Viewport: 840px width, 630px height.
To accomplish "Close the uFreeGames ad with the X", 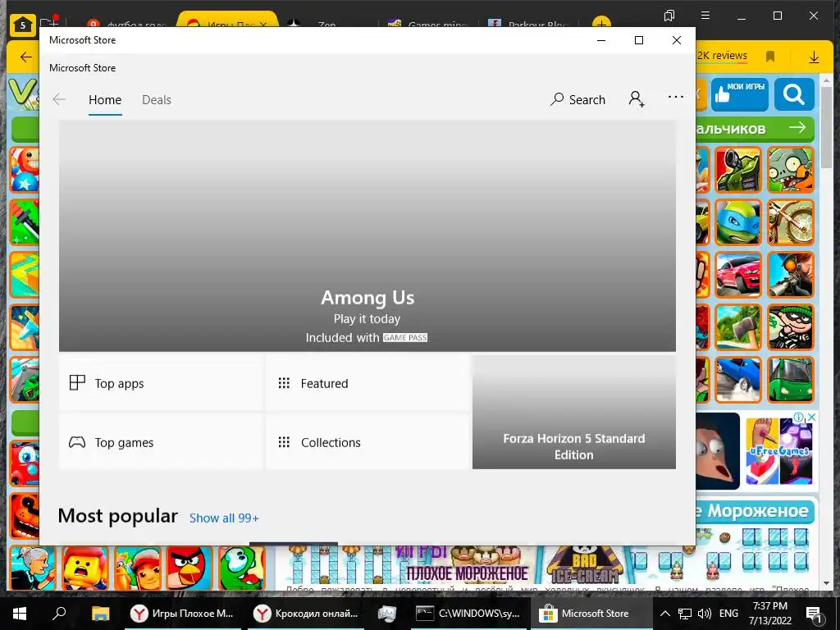I will 812,417.
